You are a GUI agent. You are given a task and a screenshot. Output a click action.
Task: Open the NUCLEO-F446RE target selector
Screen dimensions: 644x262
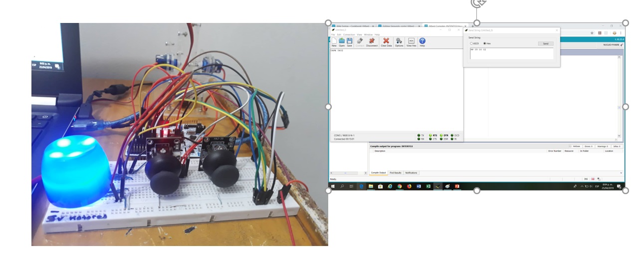(611, 45)
